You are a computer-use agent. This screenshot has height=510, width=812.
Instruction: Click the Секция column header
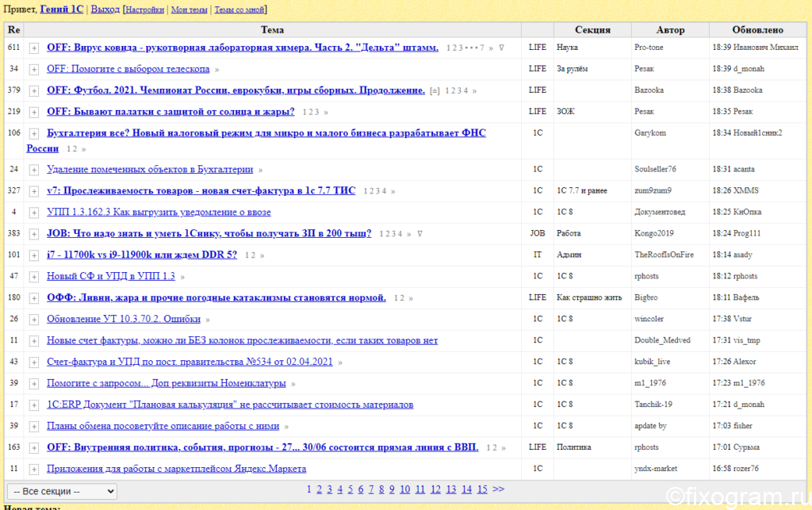point(592,30)
